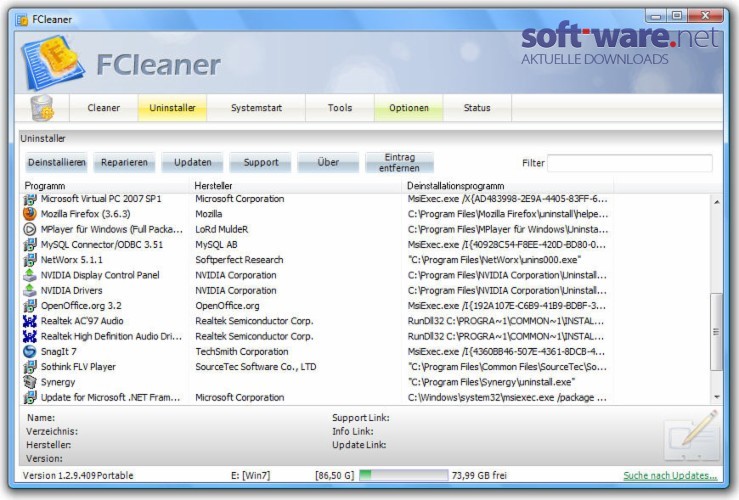Click the 73,99 GB frei status text
The height and width of the screenshot is (500, 739).
coord(479,475)
